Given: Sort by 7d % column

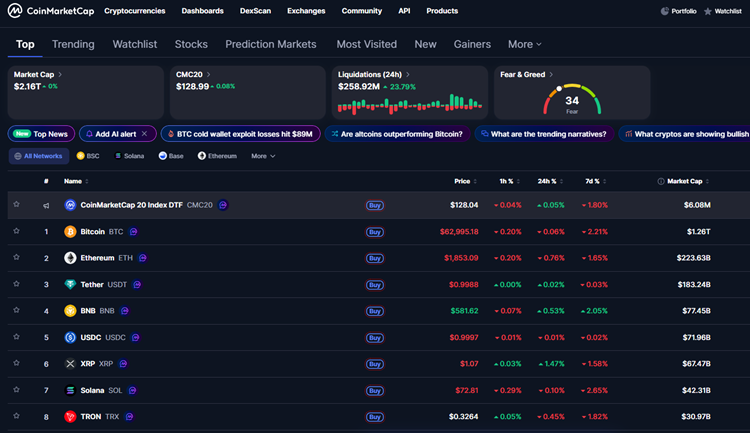Looking at the screenshot, I should (x=596, y=181).
